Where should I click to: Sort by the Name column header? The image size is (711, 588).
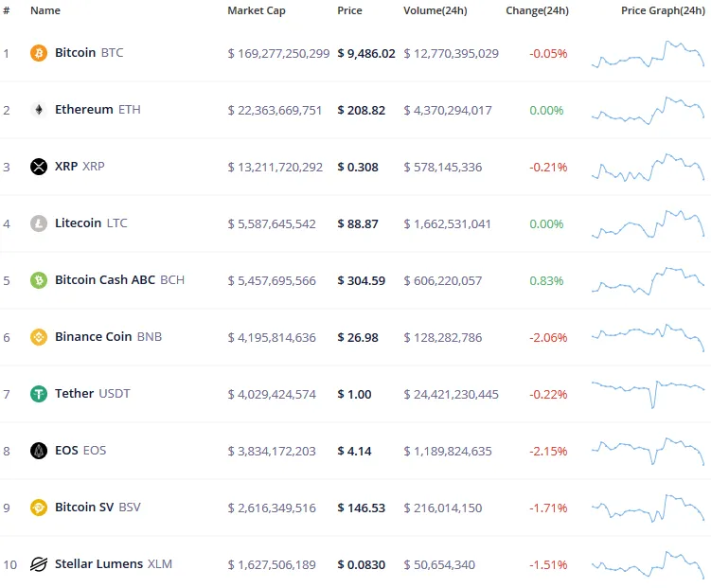tap(45, 10)
